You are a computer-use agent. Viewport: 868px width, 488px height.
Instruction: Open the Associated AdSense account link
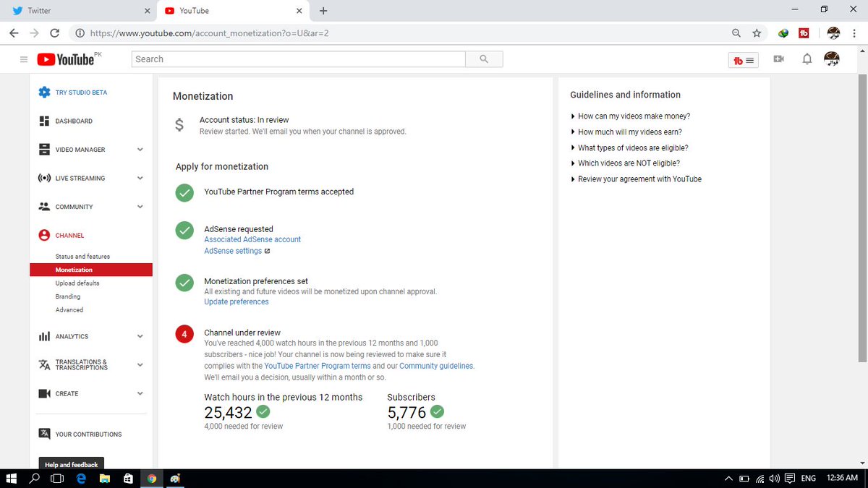coord(252,239)
